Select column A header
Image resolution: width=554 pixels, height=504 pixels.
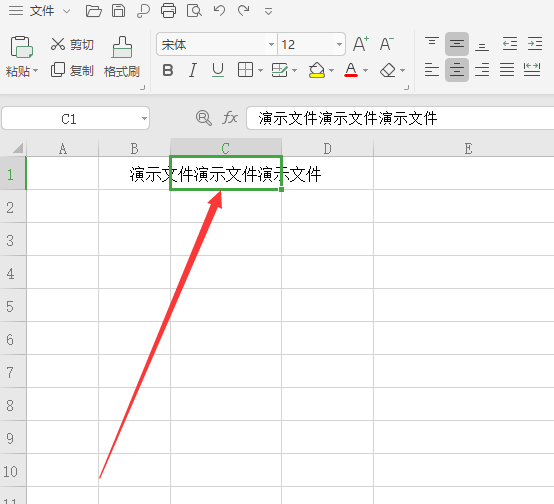point(63,148)
